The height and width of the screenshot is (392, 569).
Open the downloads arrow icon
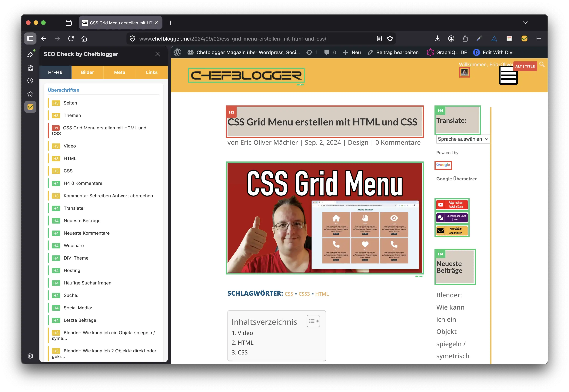[x=437, y=38]
